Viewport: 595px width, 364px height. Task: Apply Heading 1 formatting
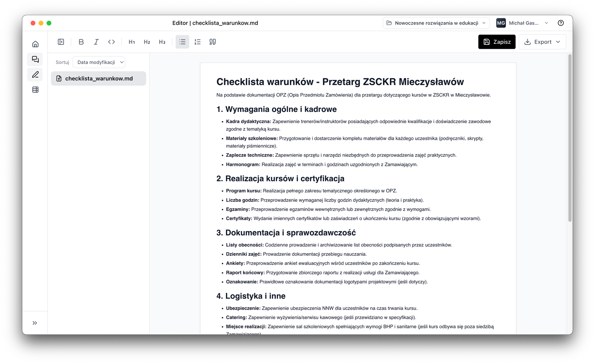click(131, 42)
